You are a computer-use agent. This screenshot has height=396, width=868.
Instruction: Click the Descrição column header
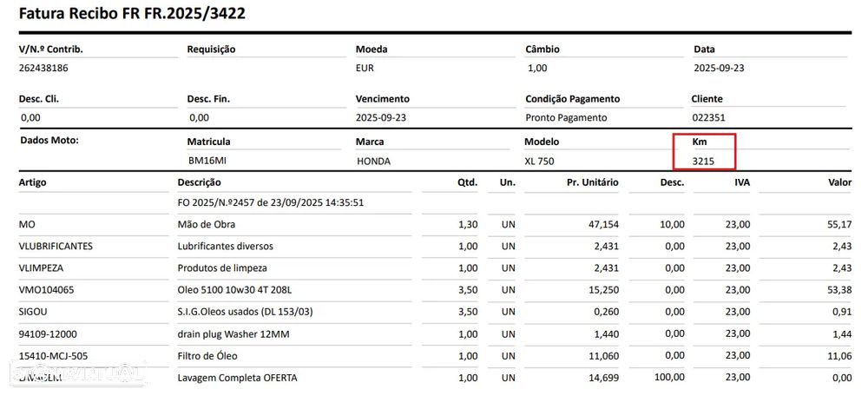(x=199, y=182)
